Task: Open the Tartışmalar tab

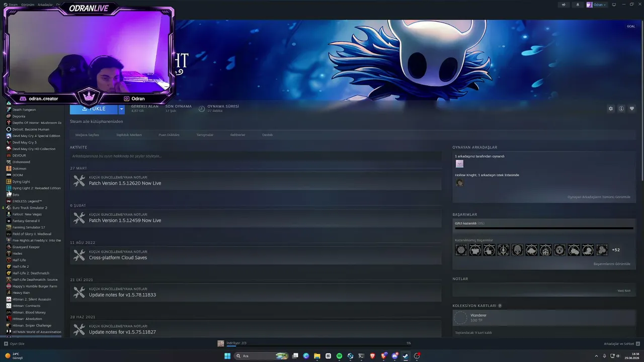Action: click(205, 135)
